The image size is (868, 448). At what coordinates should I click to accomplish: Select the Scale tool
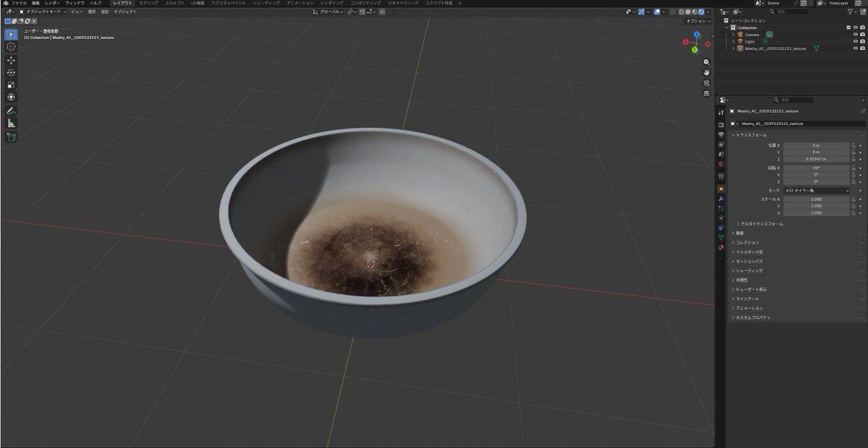click(11, 85)
